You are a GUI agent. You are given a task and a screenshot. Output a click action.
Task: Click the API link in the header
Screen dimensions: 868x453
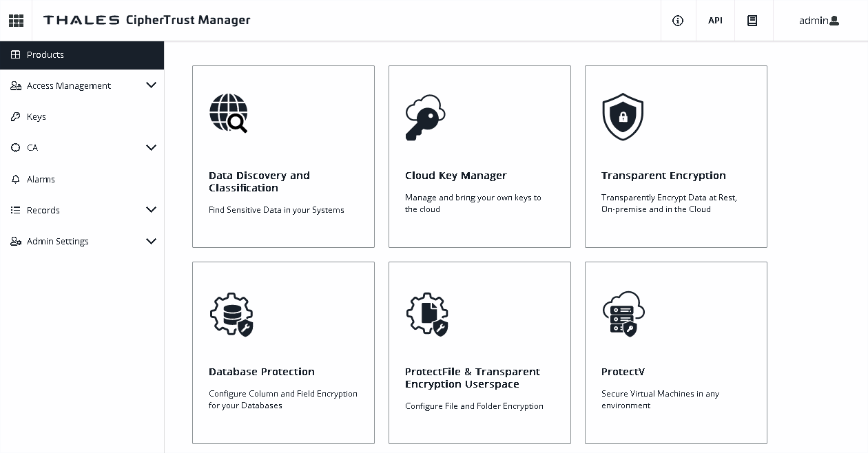coord(715,21)
